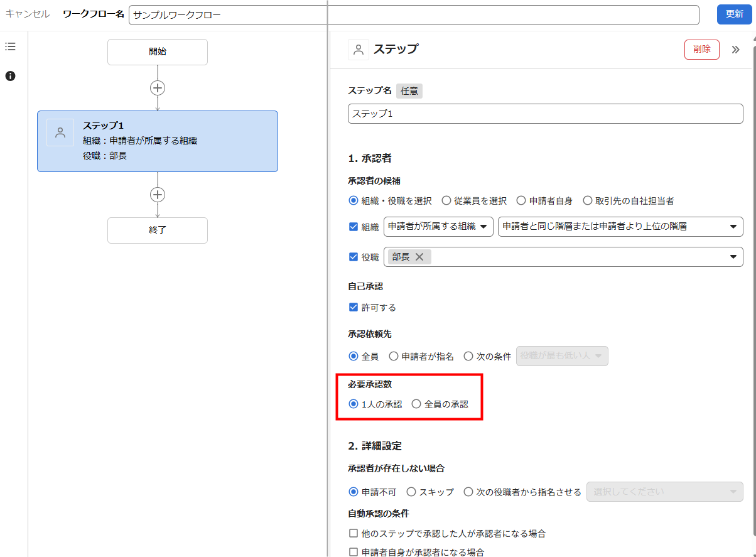Uncheck 許可する self-approval checkbox

pos(354,308)
